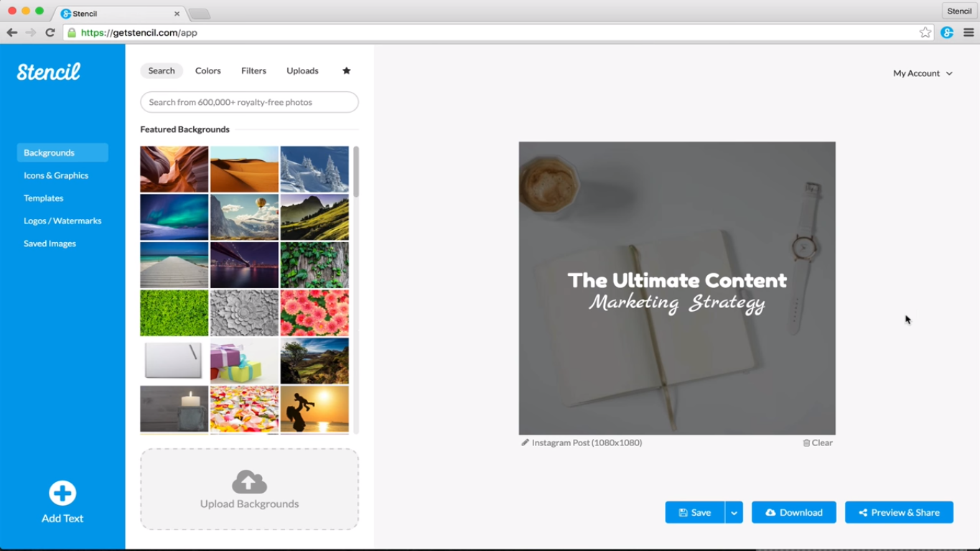Bookmark page using the address bar star
This screenshot has width=980, height=551.
coord(925,32)
